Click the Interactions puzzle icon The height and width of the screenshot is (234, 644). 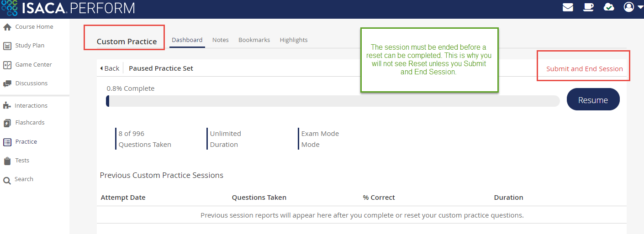tap(7, 106)
